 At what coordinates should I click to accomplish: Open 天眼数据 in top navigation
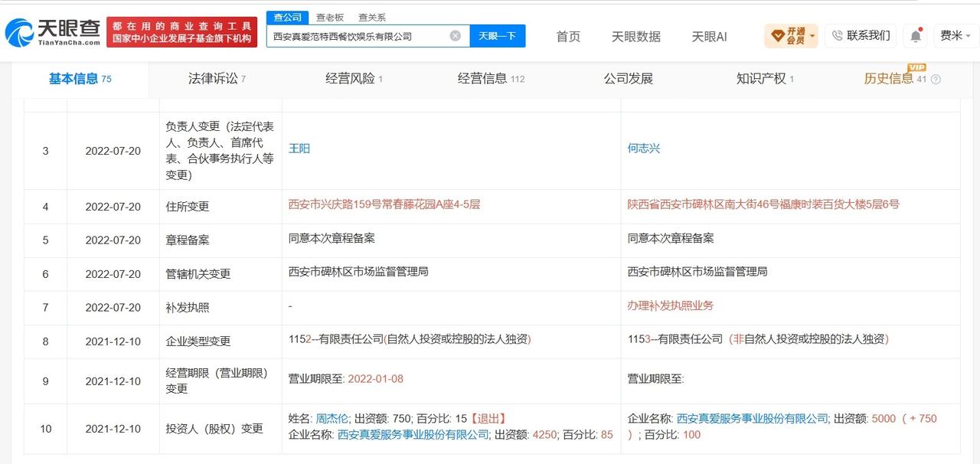click(x=635, y=37)
